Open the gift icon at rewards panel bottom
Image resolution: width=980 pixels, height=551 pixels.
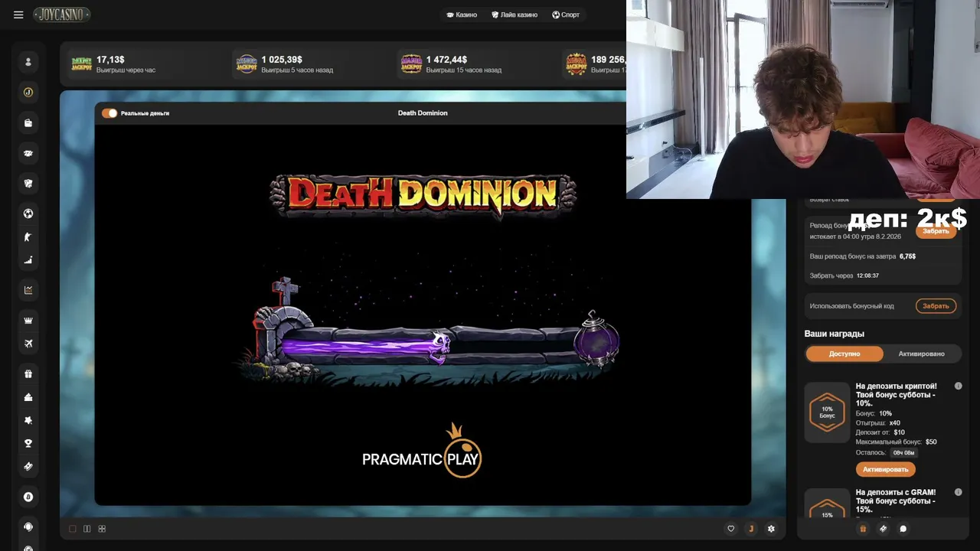pos(863,528)
